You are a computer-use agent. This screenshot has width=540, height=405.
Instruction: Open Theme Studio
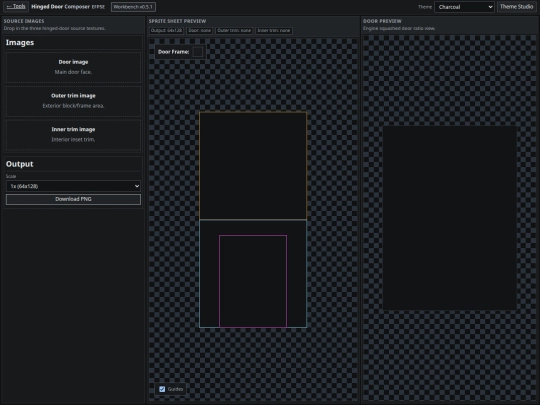click(516, 7)
